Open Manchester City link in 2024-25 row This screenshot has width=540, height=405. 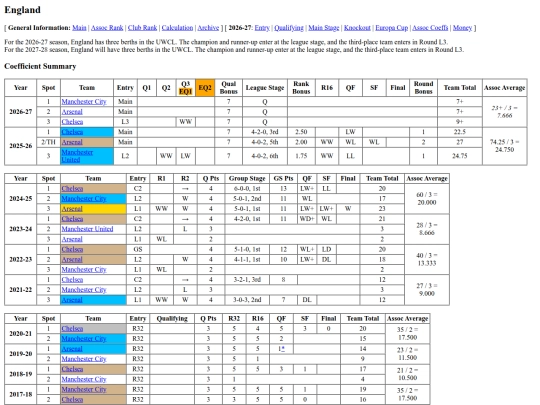pos(84,199)
